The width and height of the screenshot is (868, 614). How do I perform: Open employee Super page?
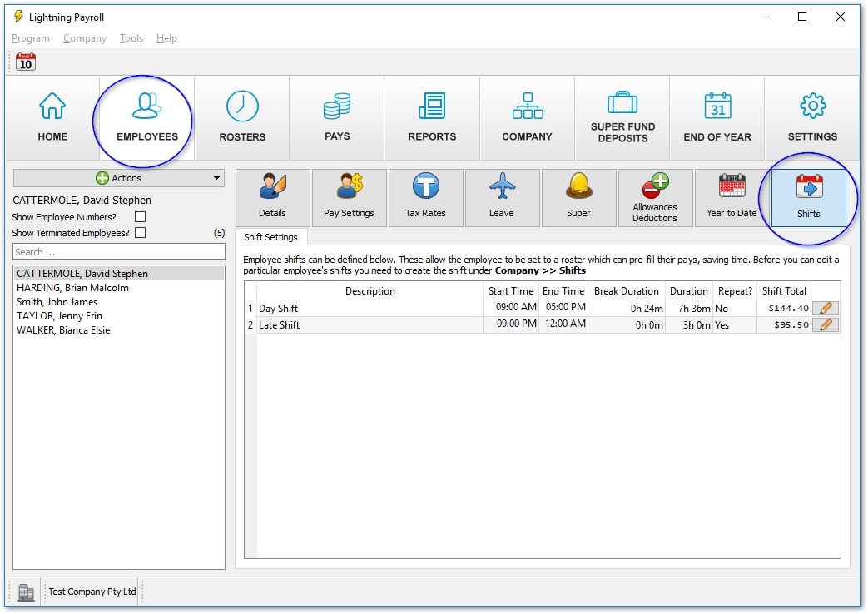578,198
